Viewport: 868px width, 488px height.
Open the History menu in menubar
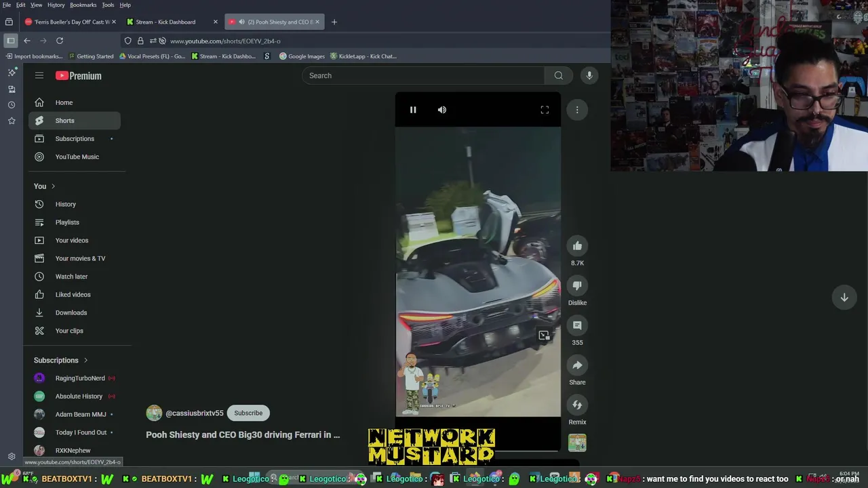[56, 5]
